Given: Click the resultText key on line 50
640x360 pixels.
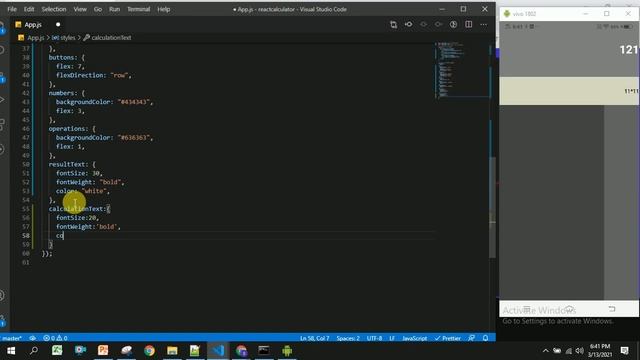Looking at the screenshot, I should [x=67, y=164].
